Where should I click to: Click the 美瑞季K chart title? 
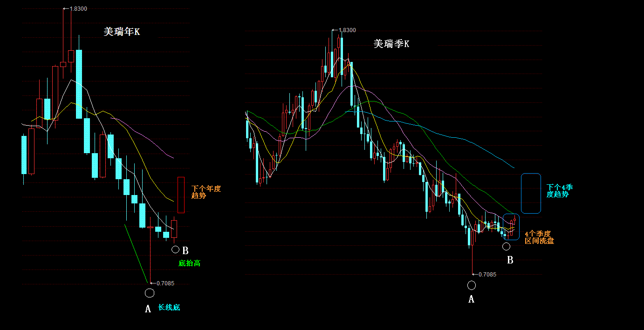(391, 44)
